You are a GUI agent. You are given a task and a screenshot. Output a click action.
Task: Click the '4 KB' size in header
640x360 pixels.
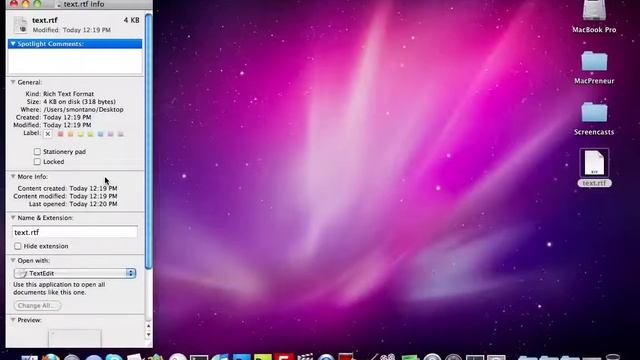point(131,20)
